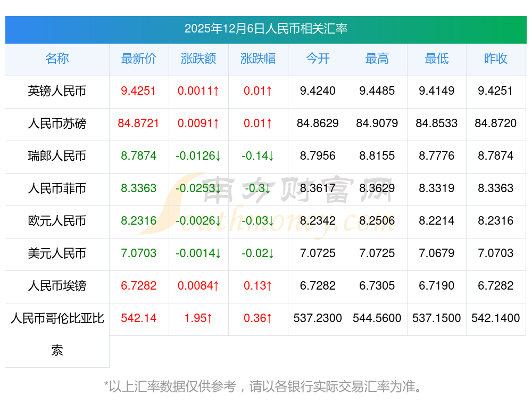Select the 今开 column header
Viewport: 532px width, 403px height.
click(318, 59)
